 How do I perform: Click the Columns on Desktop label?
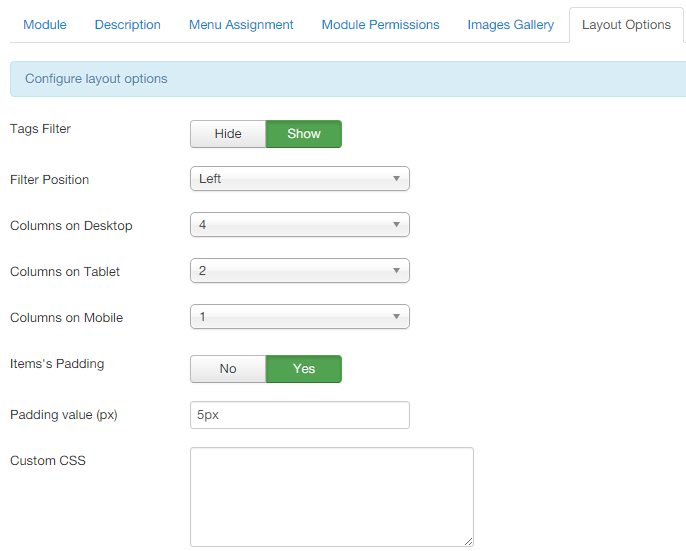[x=71, y=225]
